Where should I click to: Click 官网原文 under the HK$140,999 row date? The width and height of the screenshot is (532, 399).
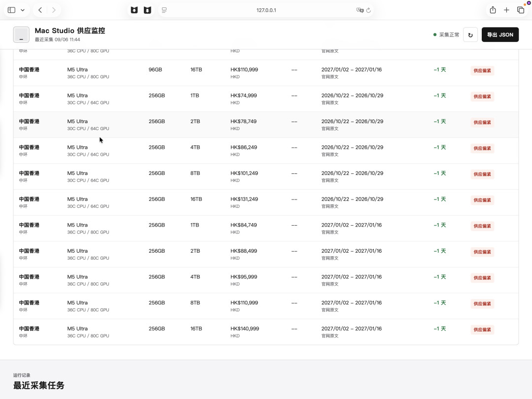click(330, 336)
